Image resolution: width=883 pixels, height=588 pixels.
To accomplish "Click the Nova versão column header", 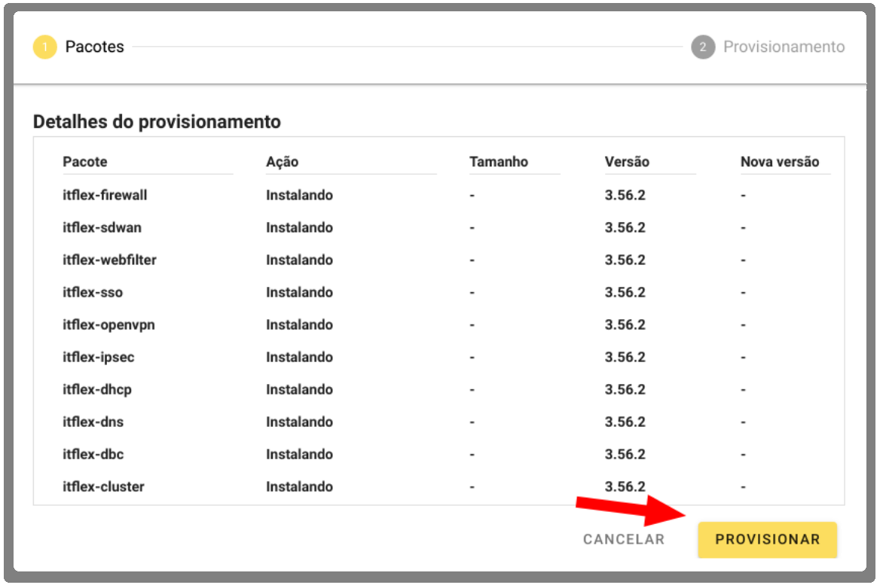I will [779, 162].
